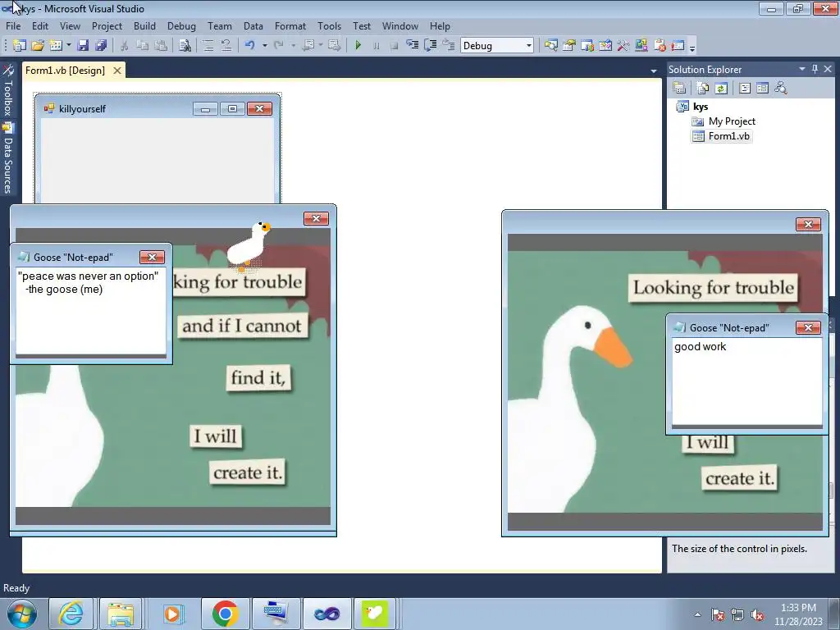Click the Step Out toolbar icon
Viewport: 840px width, 630px height.
(449, 46)
